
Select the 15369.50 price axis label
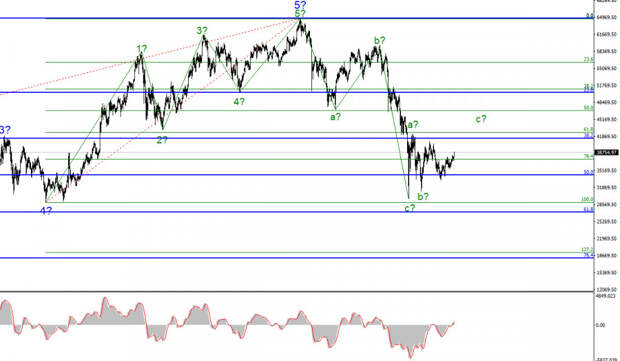coord(607,272)
